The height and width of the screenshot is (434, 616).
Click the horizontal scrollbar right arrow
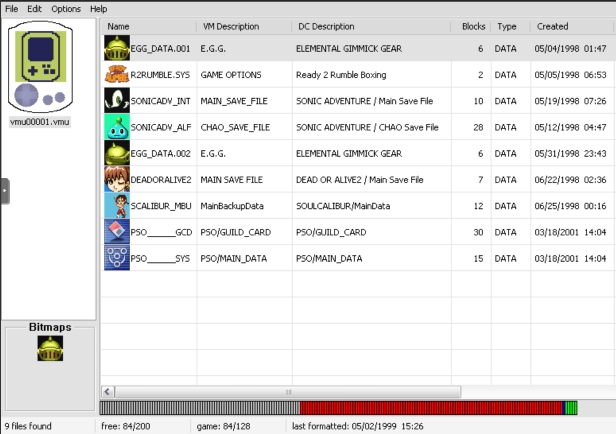pyautogui.click(x=607, y=392)
